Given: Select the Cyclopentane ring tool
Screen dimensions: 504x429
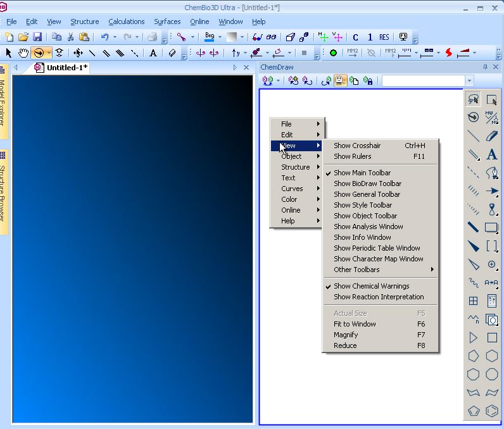Looking at the screenshot, I should tap(473, 356).
